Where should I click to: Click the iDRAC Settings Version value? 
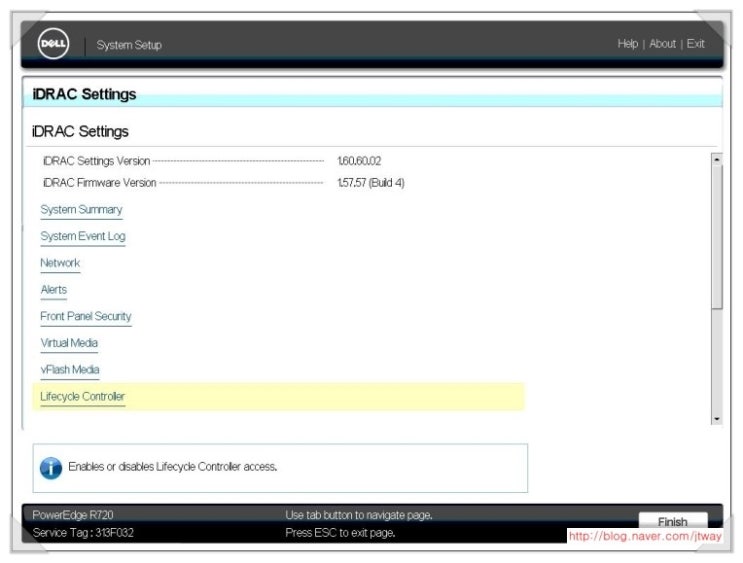point(359,161)
